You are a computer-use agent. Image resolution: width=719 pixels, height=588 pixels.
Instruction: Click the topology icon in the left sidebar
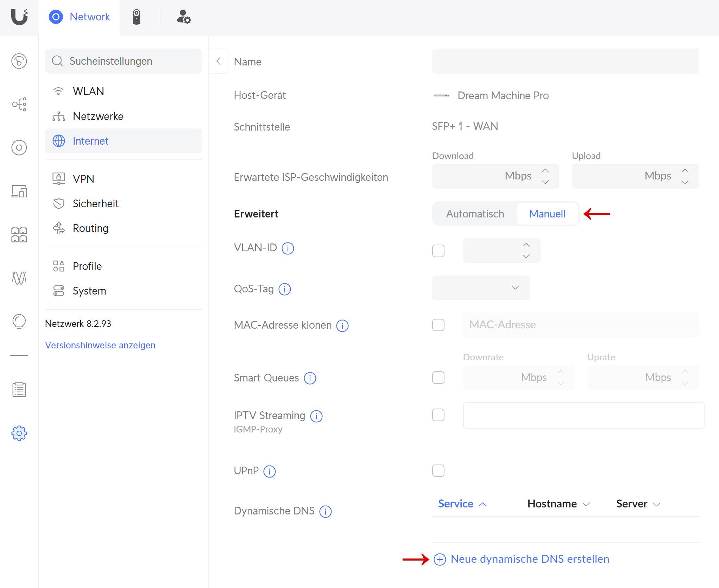(19, 104)
